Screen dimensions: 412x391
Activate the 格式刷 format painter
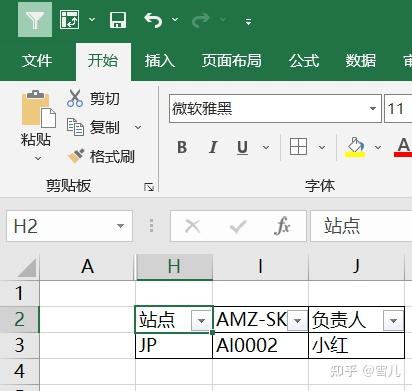click(x=101, y=156)
